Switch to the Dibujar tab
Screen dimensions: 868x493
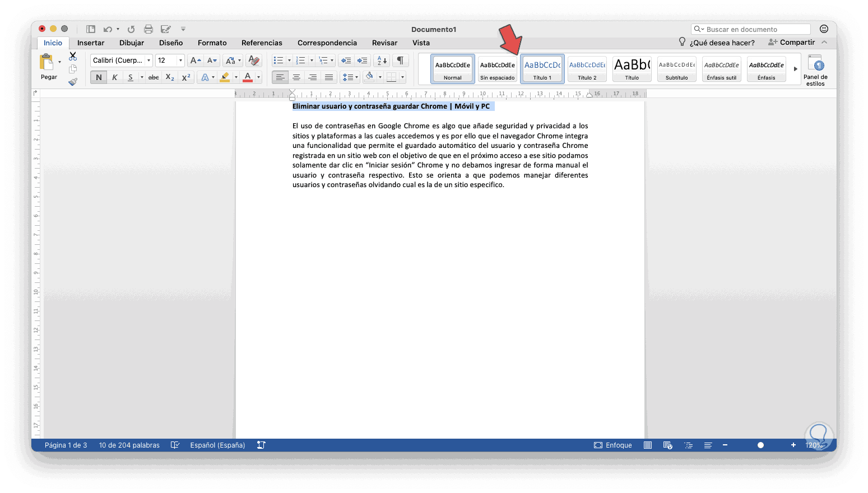132,43
